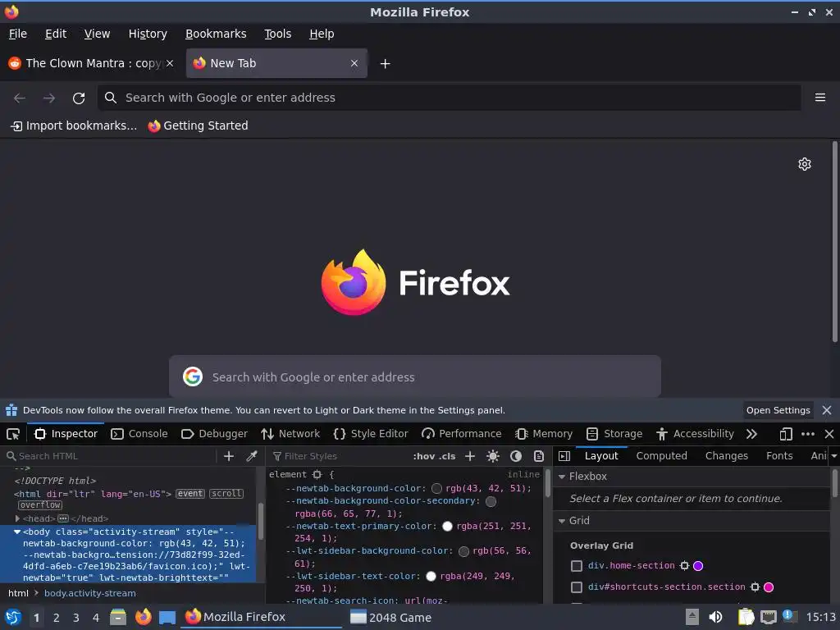This screenshot has height=630, width=840.
Task: Click the ellipsis badge inside the head element
Action: 62,518
